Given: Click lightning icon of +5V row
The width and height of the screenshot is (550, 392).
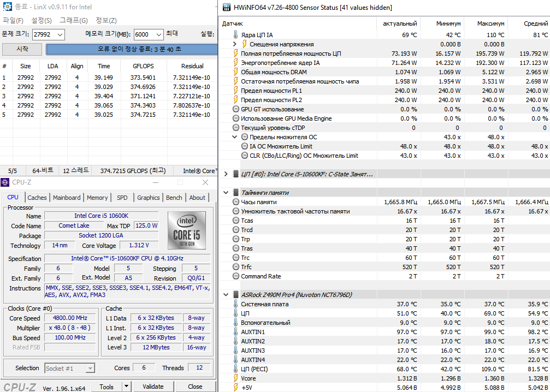Looking at the screenshot, I should click(236, 388).
